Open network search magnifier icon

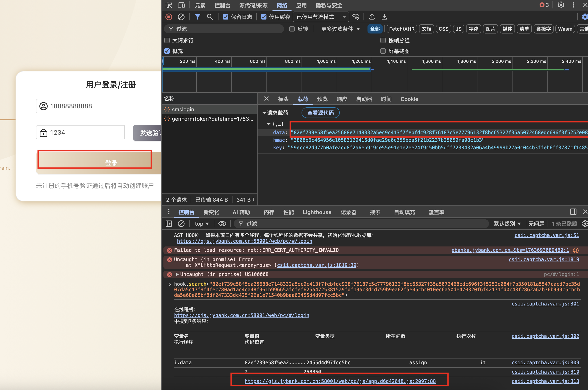pos(210,17)
